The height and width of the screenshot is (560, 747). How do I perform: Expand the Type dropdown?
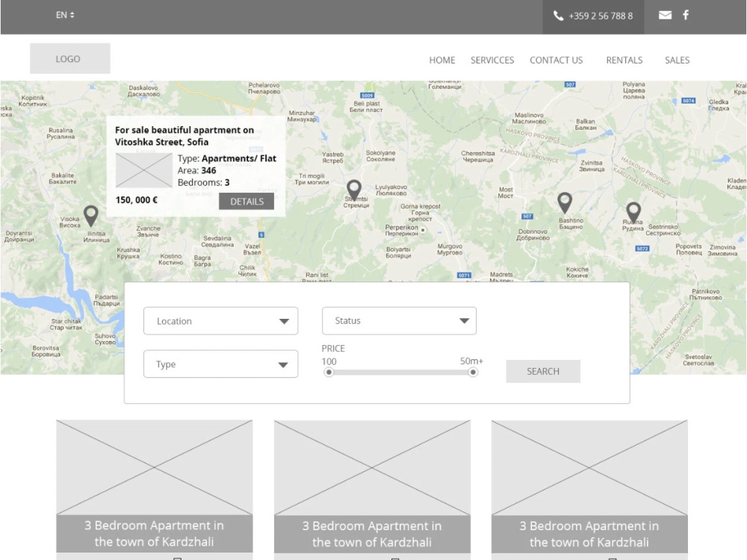[220, 364]
